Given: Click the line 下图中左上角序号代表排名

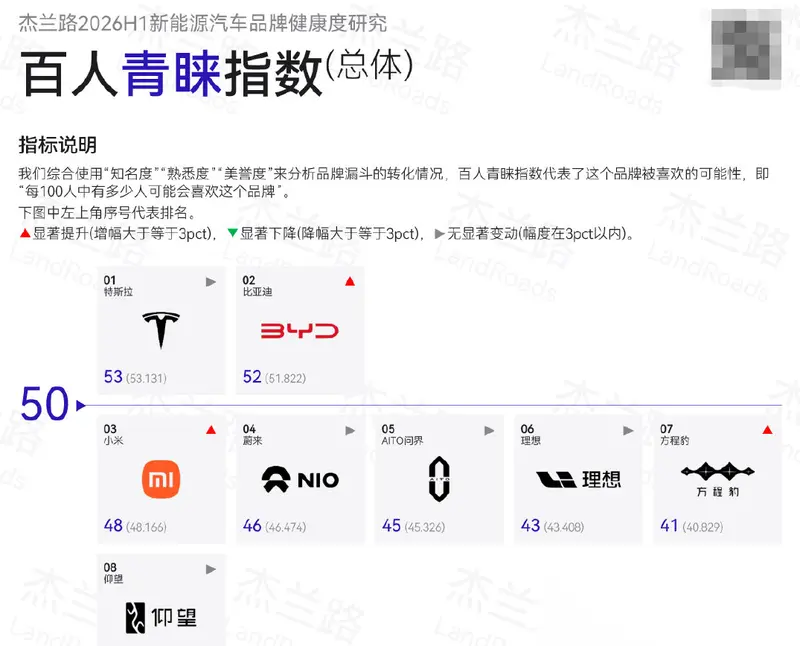Looking at the screenshot, I should (107, 212).
